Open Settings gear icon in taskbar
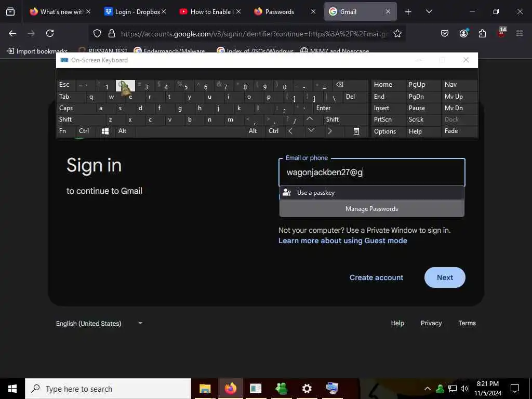 tap(307, 389)
